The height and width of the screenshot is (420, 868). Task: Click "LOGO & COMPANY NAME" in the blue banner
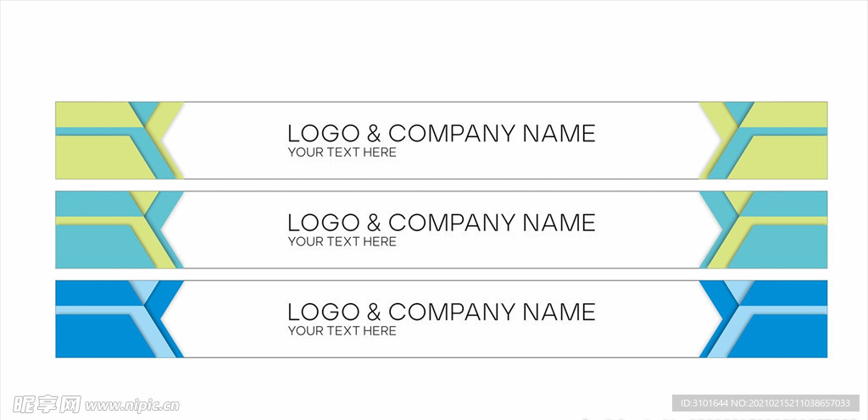tap(441, 312)
